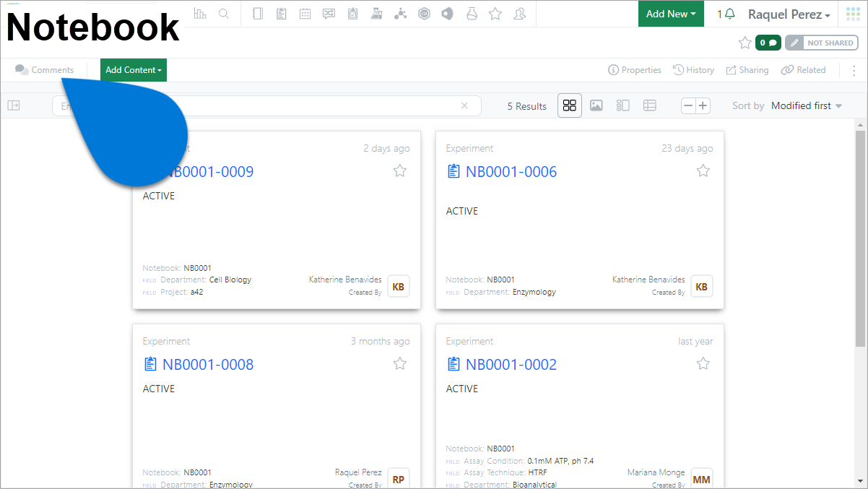Star the NB0001-0009 experiment card
The width and height of the screenshot is (868, 489).
click(400, 170)
